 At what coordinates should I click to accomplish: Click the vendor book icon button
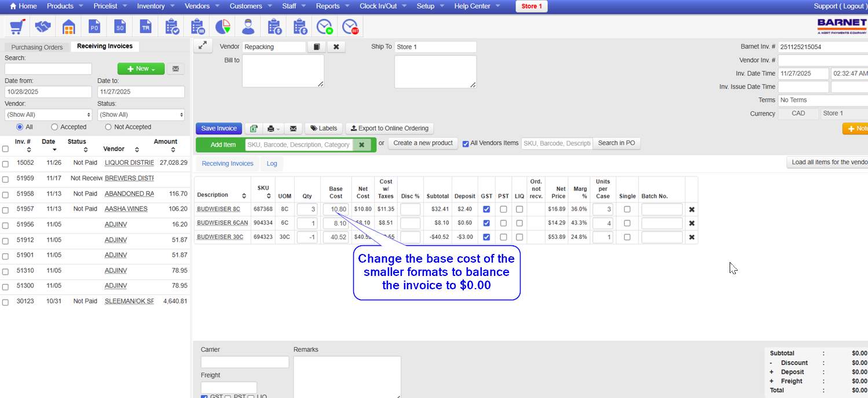[x=316, y=47]
